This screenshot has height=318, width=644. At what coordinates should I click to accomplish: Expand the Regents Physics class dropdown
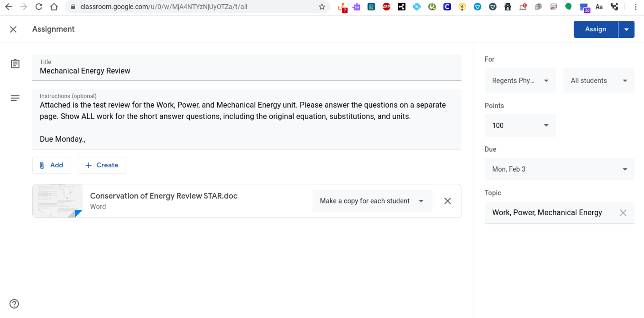pyautogui.click(x=520, y=81)
